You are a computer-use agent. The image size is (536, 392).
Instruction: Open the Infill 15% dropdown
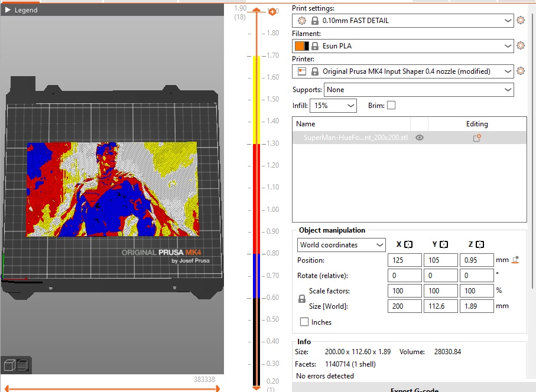(333, 106)
